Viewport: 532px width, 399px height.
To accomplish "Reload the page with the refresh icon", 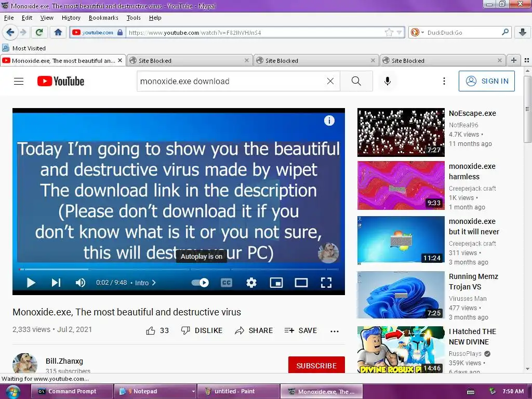I will [39, 33].
